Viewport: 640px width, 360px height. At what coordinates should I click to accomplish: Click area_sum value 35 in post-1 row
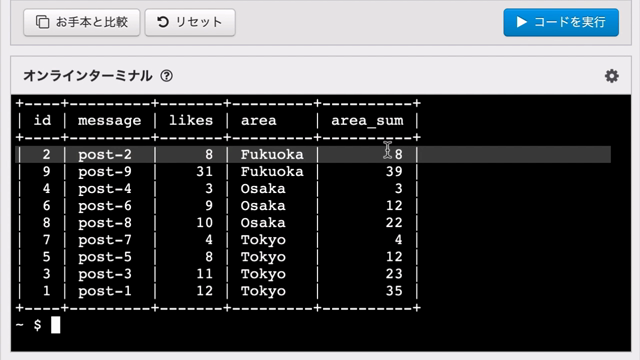394,291
